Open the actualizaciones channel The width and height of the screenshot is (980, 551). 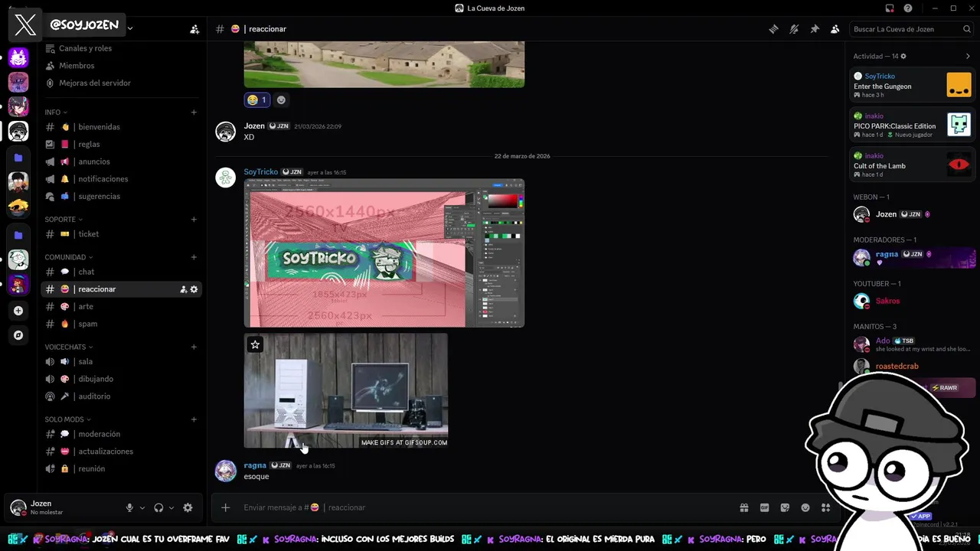pos(122,452)
